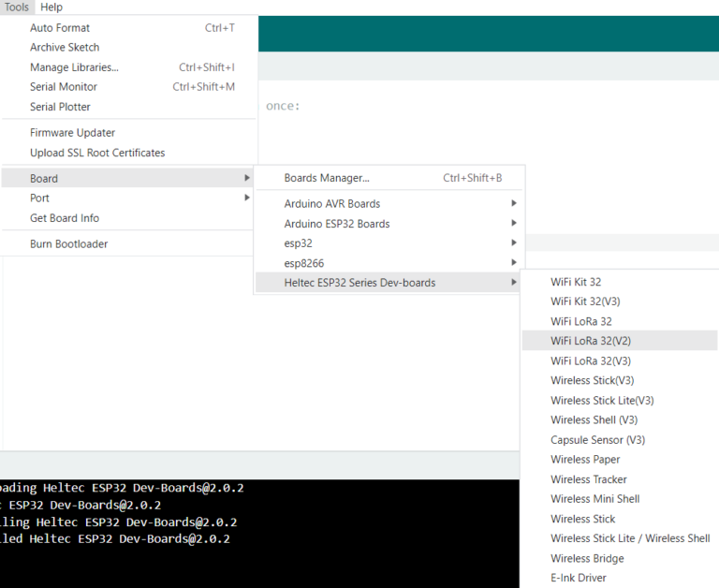Screen dimensions: 719x588
Task: Choose Firmware Updater option
Action: tap(72, 133)
